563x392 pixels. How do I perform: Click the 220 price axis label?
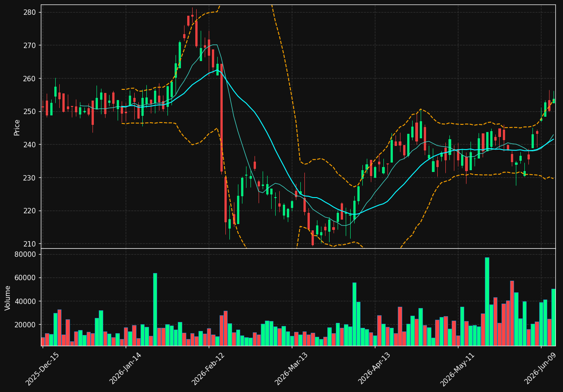click(x=30, y=211)
